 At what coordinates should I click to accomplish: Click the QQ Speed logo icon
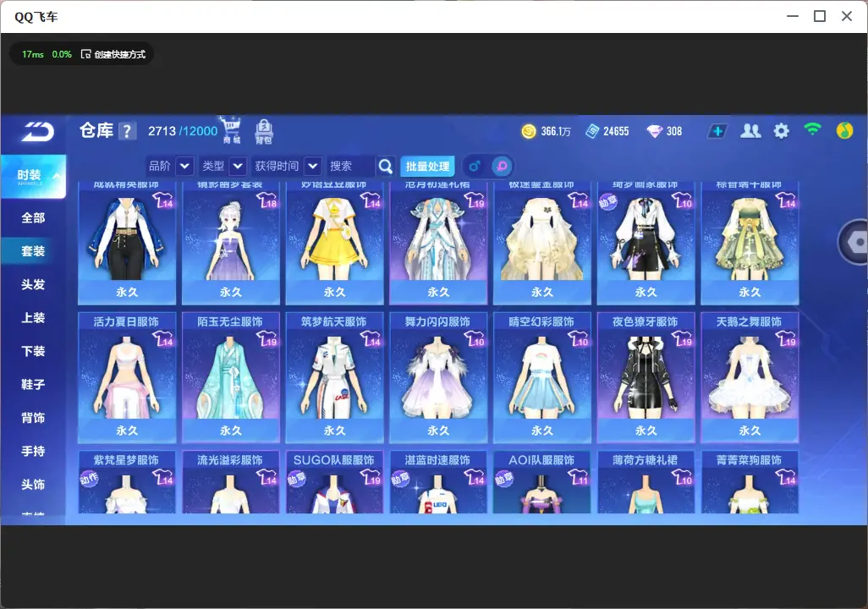37,131
